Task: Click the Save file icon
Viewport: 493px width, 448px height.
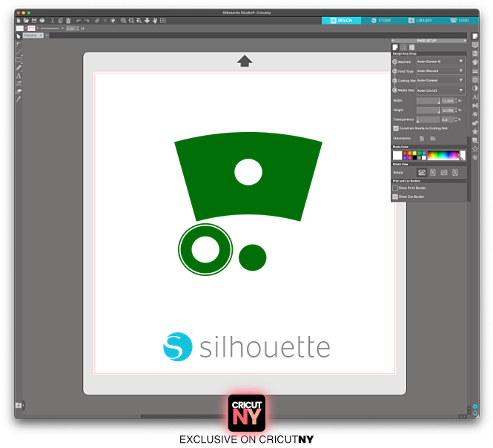Action: [33, 20]
